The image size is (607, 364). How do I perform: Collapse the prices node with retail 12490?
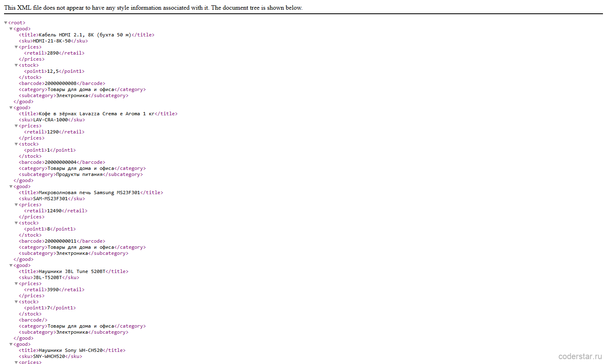pyautogui.click(x=16, y=205)
